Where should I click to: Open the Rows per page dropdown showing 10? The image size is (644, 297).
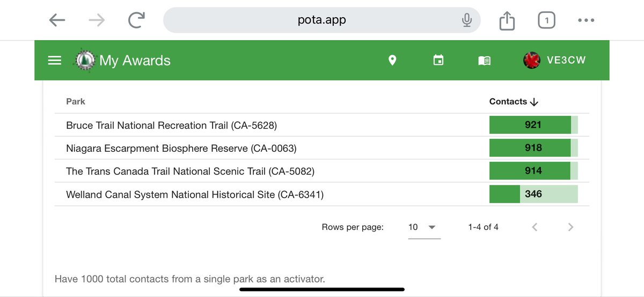(424, 227)
